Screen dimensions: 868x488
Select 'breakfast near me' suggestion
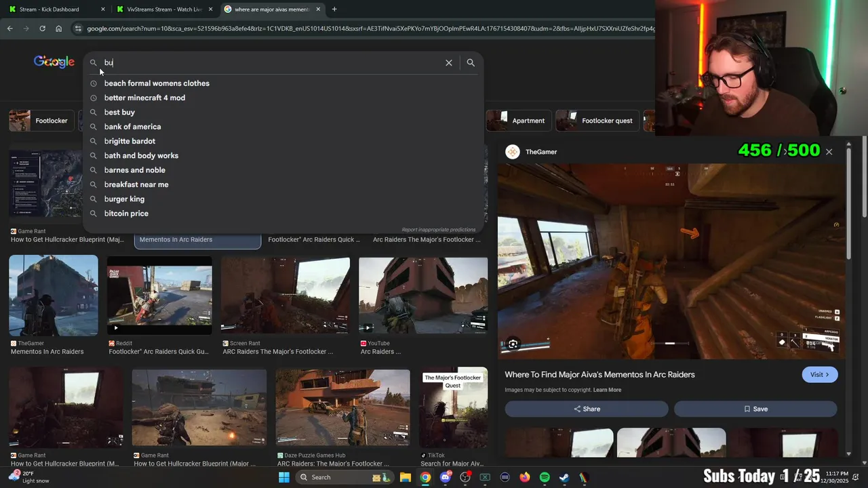point(136,184)
